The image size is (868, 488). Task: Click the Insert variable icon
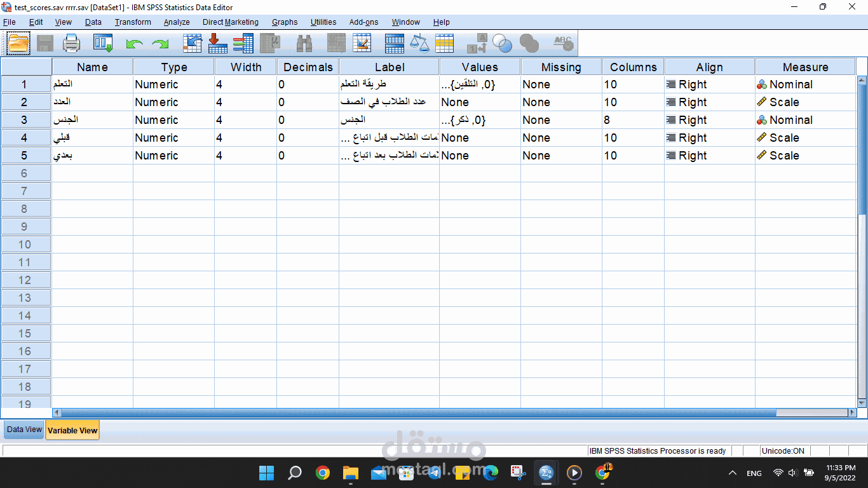tap(362, 43)
